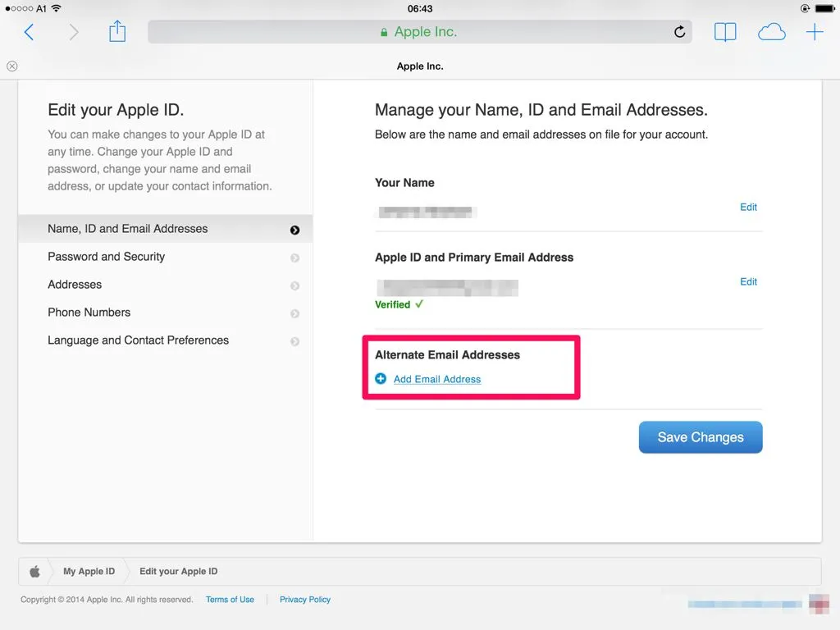Tap the Safari back arrow
840x630 pixels.
coord(30,32)
